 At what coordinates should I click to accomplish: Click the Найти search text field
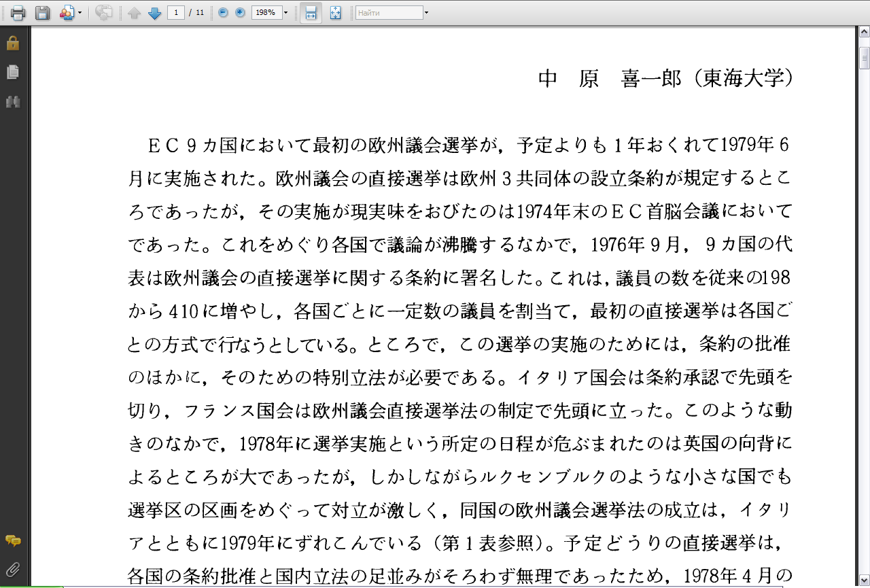(x=388, y=13)
